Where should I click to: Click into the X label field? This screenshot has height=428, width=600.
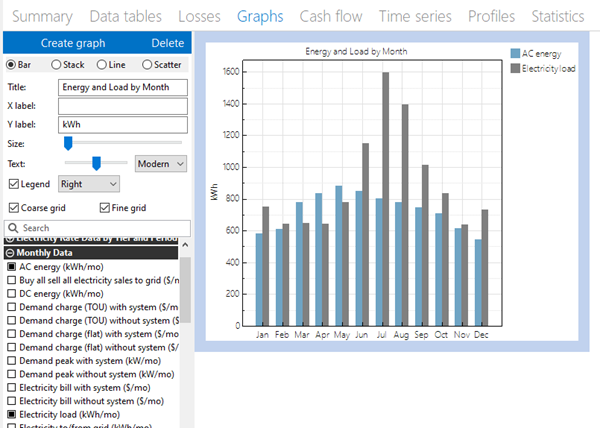[122, 106]
